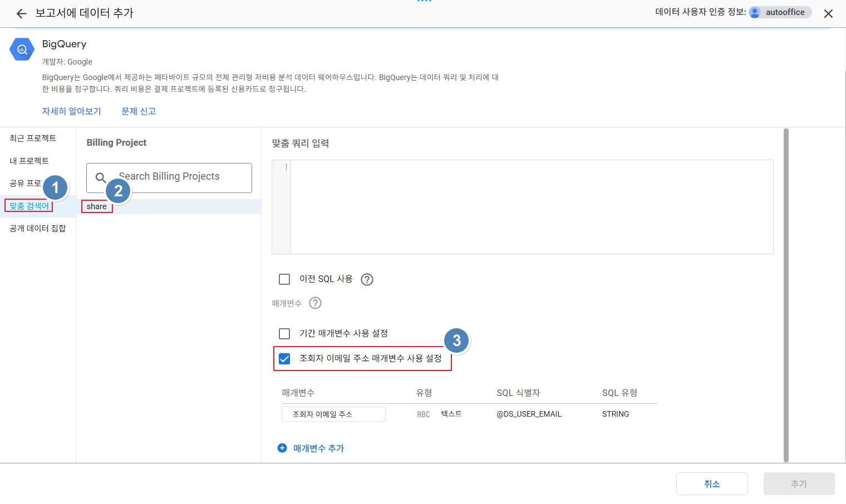Screen dimensions: 846x504
Task: Click the STRING SQL type value
Action: [616, 414]
